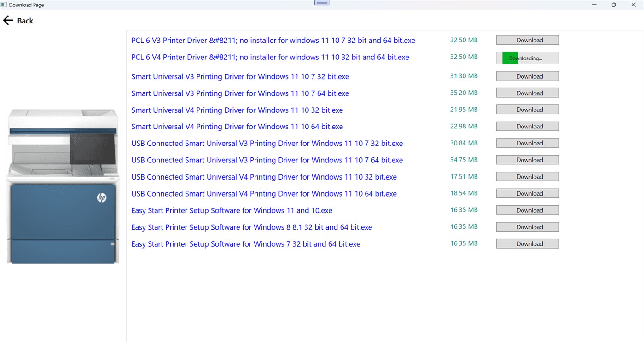Select the printer product thumbnail image
The height and width of the screenshot is (342, 644).
coord(63,184)
